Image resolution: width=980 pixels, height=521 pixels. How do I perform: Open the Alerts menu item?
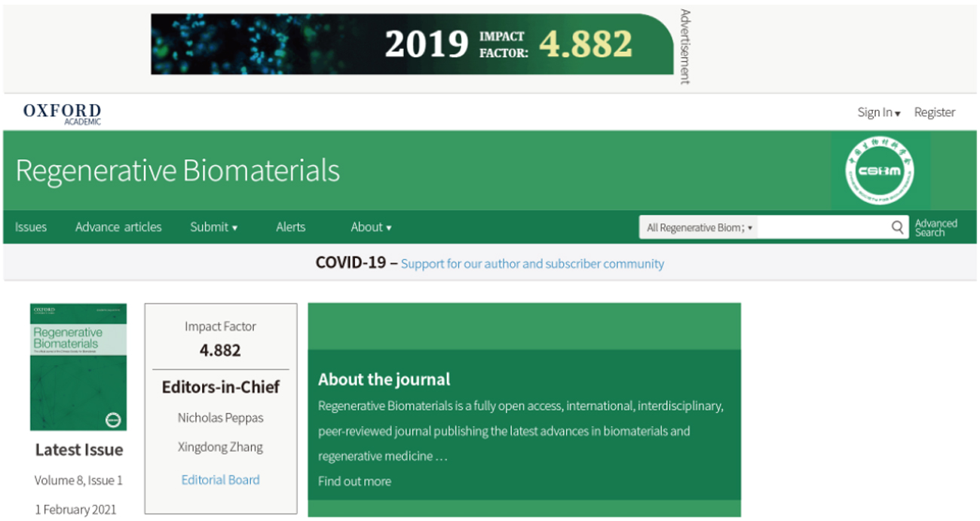tap(290, 227)
